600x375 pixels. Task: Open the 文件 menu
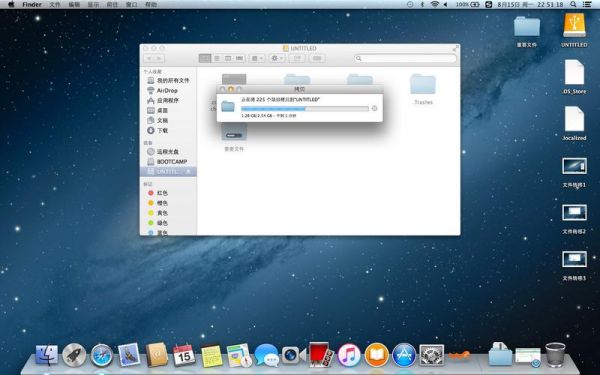click(x=55, y=5)
